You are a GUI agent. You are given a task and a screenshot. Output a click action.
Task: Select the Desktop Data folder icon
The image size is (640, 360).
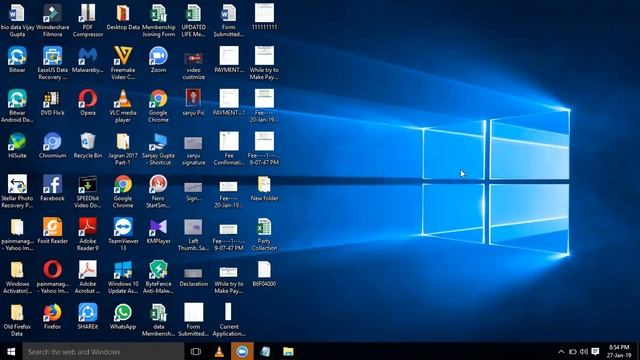click(123, 17)
